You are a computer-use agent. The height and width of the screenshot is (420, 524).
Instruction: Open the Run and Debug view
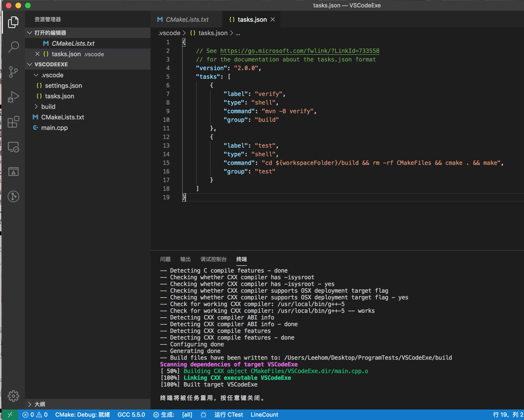[x=14, y=97]
